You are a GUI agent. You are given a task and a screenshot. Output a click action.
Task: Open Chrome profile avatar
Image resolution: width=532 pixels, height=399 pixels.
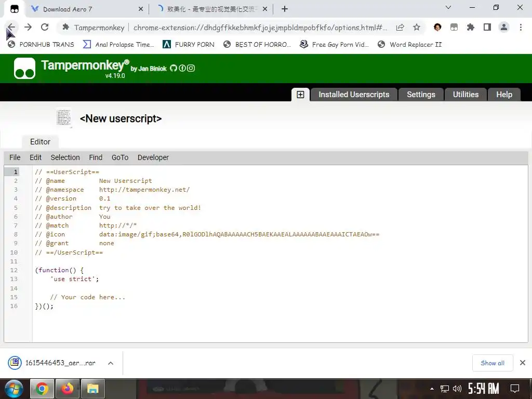pyautogui.click(x=504, y=27)
